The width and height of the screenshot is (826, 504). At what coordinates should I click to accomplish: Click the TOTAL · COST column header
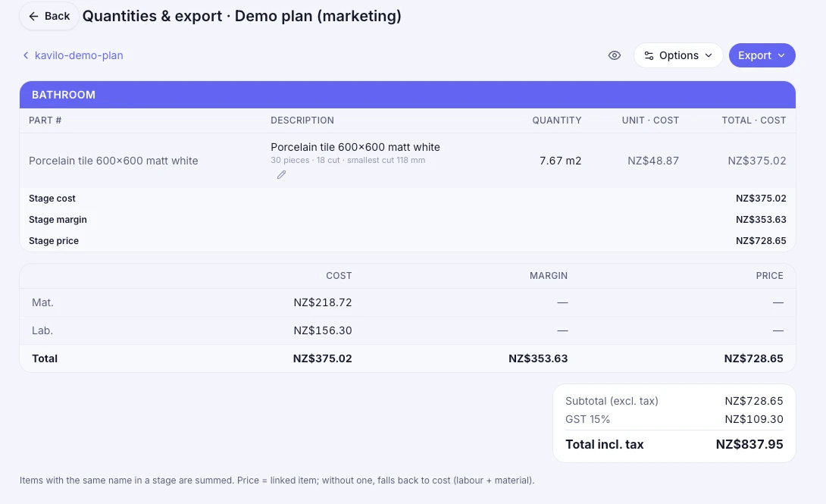pos(754,121)
